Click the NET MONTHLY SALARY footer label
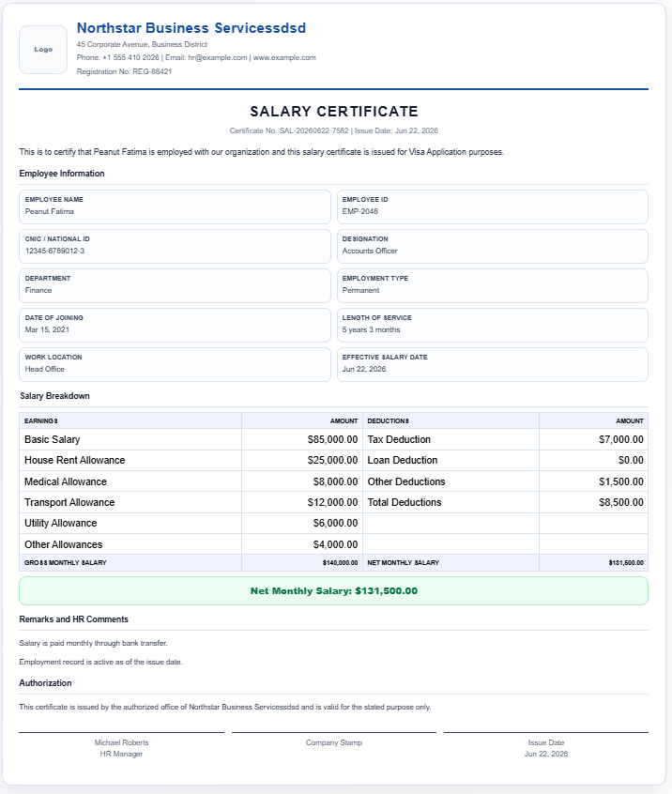 coord(403,562)
